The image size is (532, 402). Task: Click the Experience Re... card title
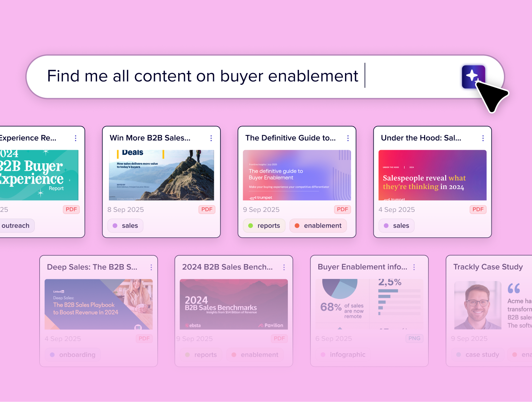click(x=28, y=138)
